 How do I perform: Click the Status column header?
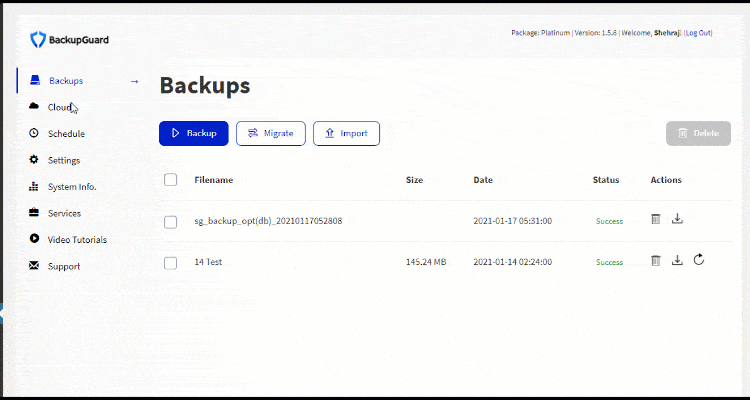click(x=606, y=180)
